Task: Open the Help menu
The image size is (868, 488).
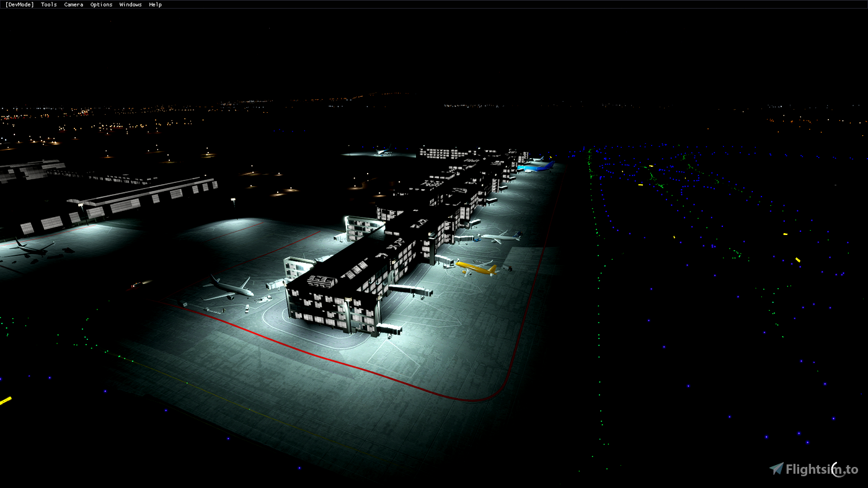Action: pos(156,4)
